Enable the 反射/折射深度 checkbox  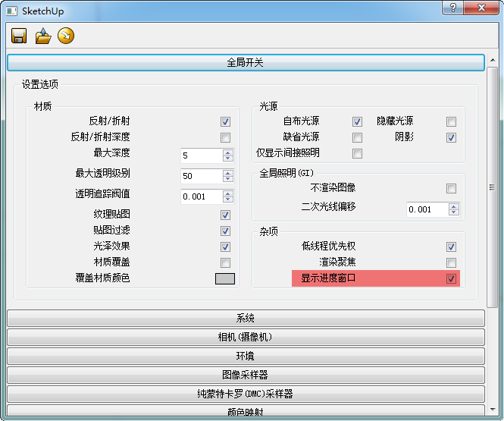225,137
